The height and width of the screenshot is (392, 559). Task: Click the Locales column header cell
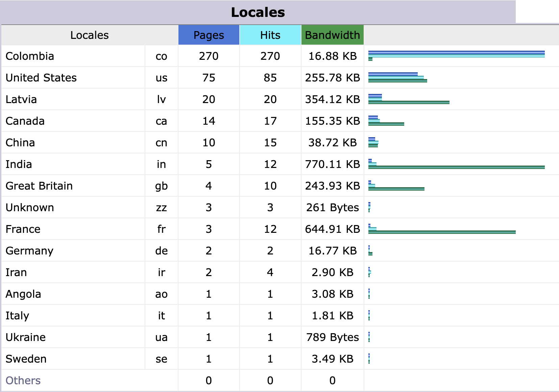[x=90, y=35]
